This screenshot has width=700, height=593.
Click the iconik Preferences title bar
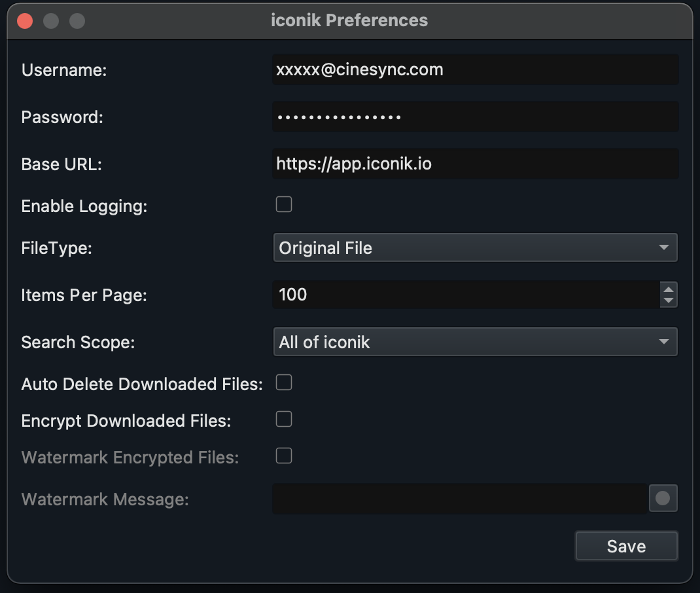pyautogui.click(x=350, y=20)
